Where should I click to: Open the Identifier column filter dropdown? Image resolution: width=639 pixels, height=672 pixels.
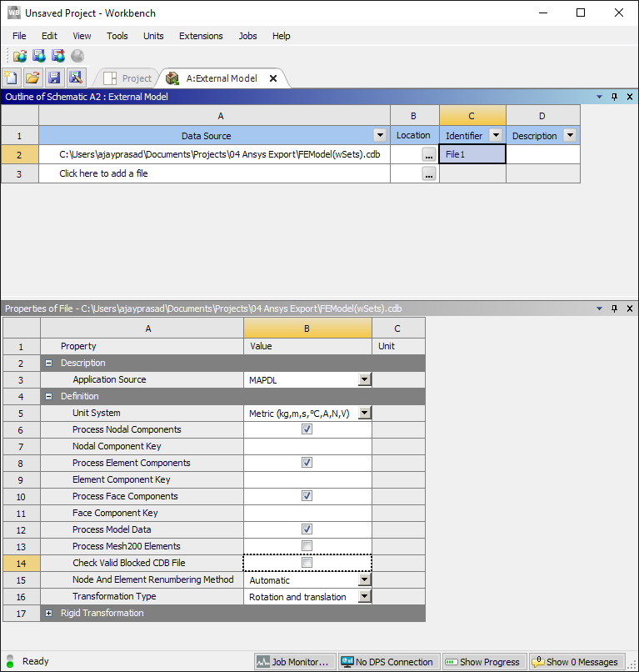pos(496,135)
